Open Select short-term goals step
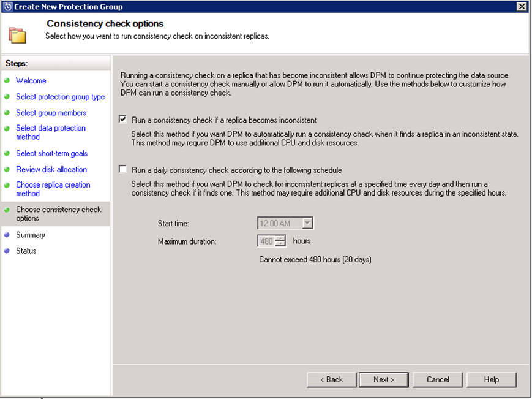Screen dimensions: 532x399 click(x=51, y=153)
